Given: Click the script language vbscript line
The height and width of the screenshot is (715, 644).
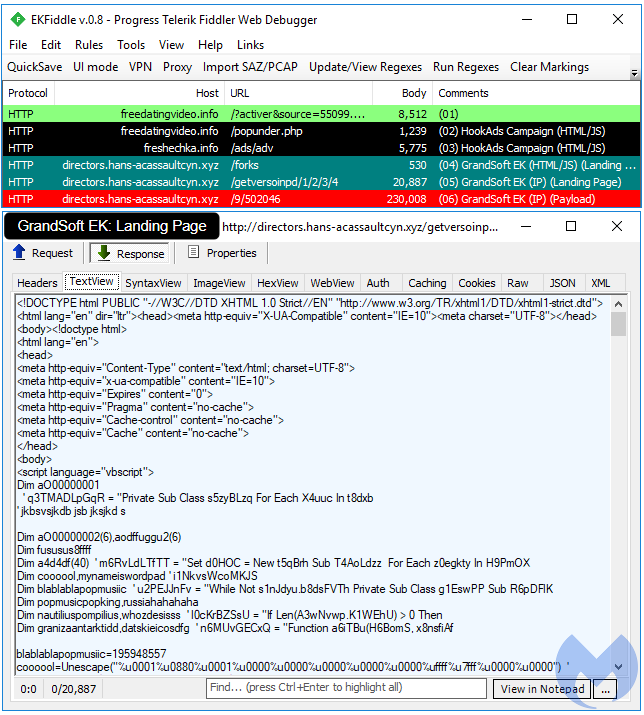Looking at the screenshot, I should coord(85,472).
